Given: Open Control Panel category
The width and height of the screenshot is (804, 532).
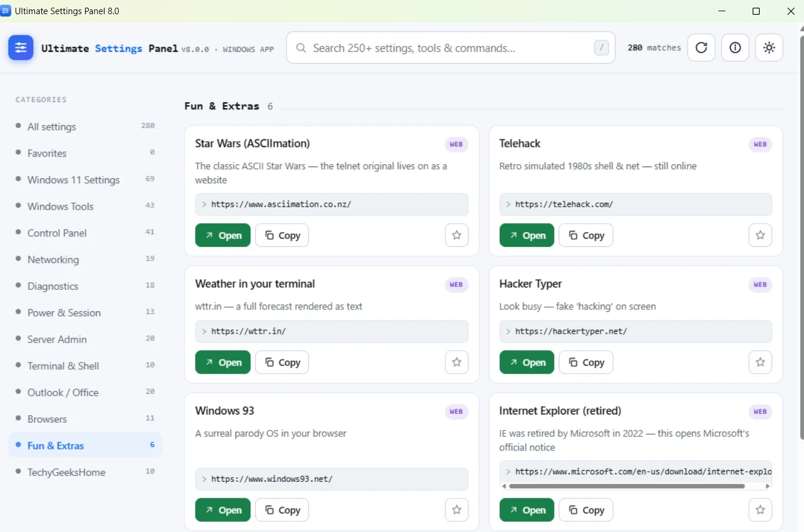Looking at the screenshot, I should click(85, 233).
